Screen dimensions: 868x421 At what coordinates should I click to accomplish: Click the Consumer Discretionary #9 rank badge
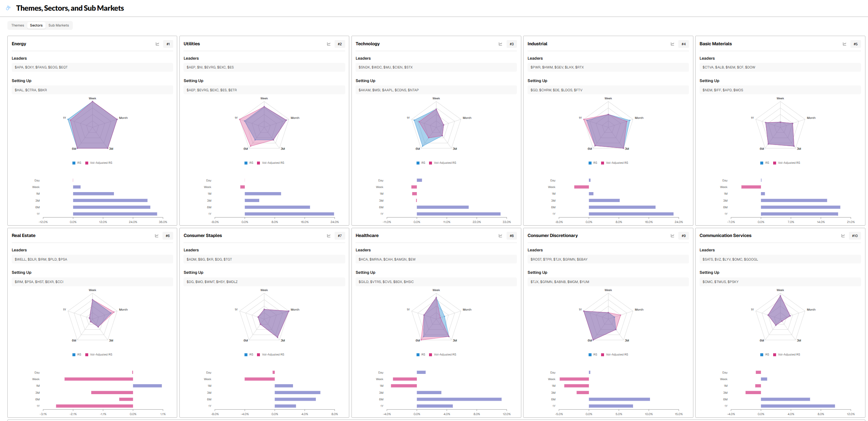(x=683, y=236)
